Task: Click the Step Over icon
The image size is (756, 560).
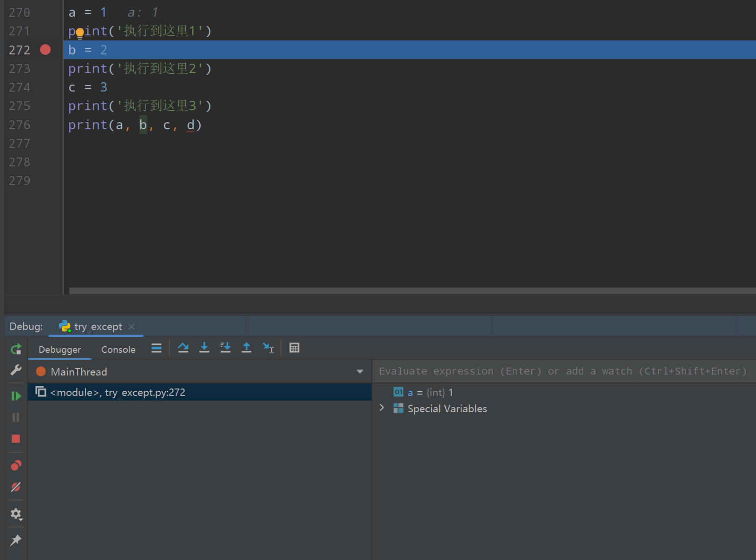Action: 183,348
